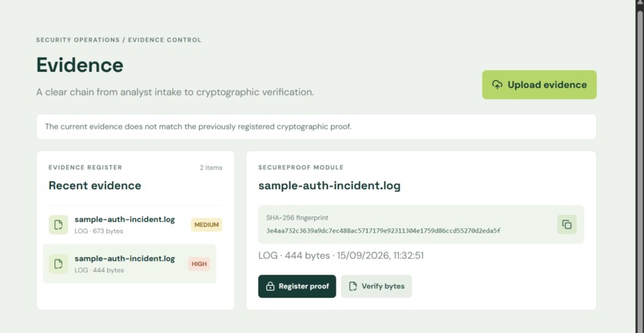This screenshot has width=644, height=333.
Task: Click the chain description subtitle
Action: 175,92
